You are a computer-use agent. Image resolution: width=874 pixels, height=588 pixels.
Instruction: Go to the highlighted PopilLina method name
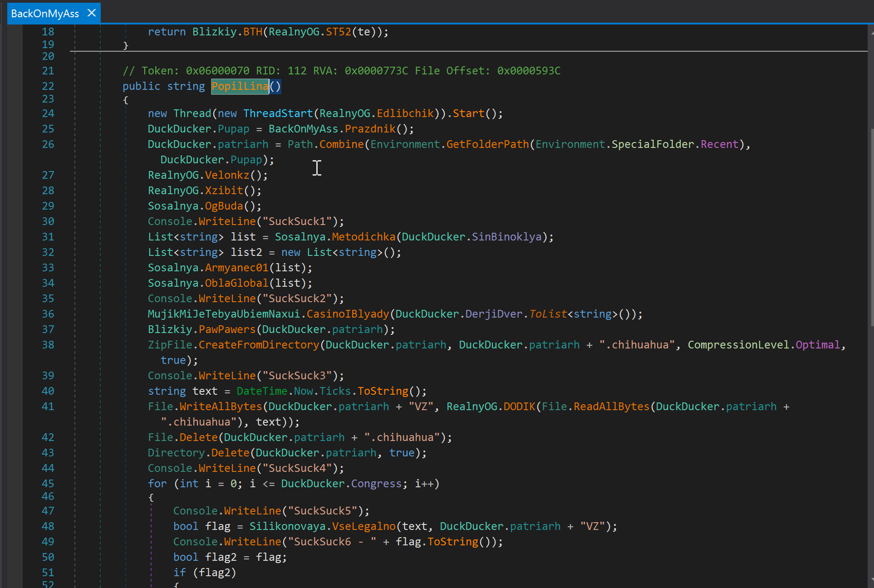240,86
